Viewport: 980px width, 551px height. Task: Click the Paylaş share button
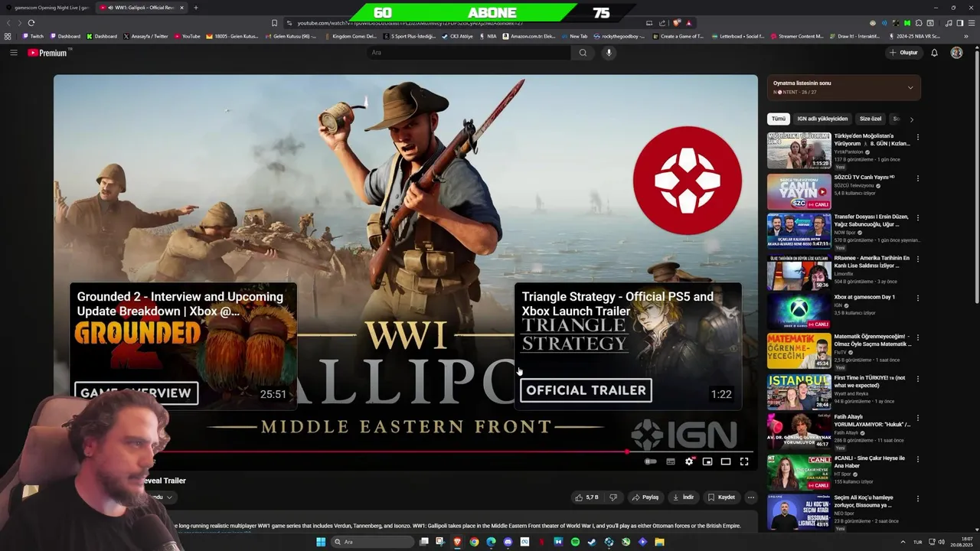pos(645,497)
